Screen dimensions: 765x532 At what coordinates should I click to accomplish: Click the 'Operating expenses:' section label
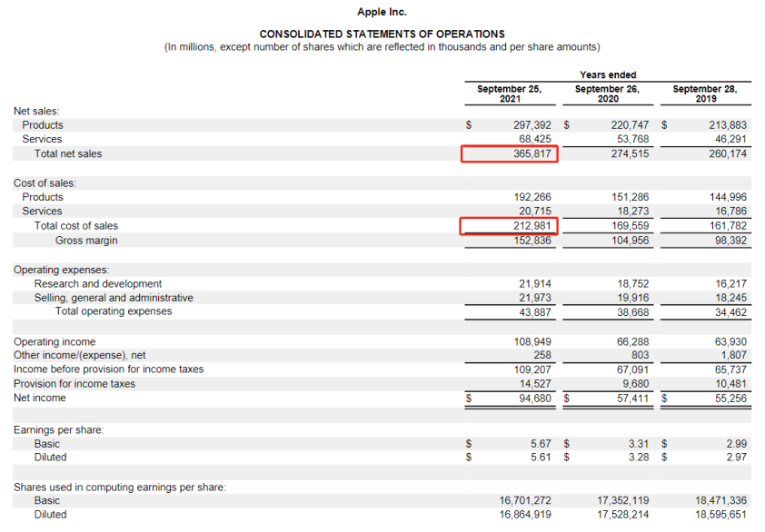tap(62, 271)
